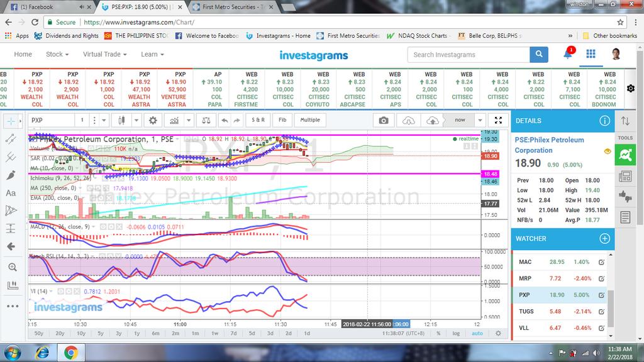Select the pattern drawing tool
This screenshot has width=644, height=362.
click(11, 211)
